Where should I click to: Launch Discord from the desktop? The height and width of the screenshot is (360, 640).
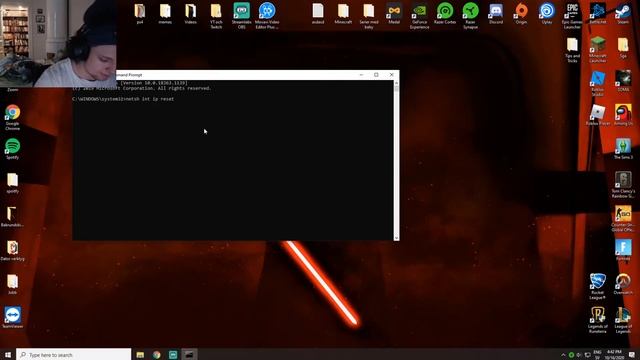pyautogui.click(x=496, y=13)
